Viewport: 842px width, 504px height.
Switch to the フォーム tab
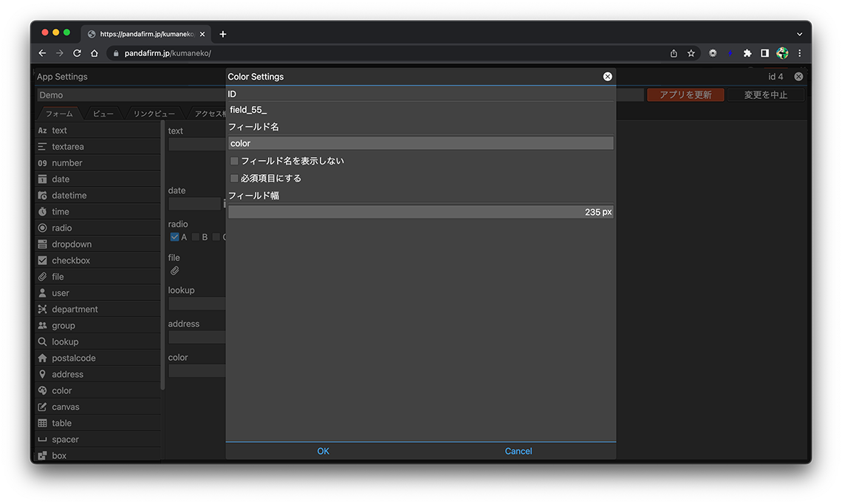(59, 114)
